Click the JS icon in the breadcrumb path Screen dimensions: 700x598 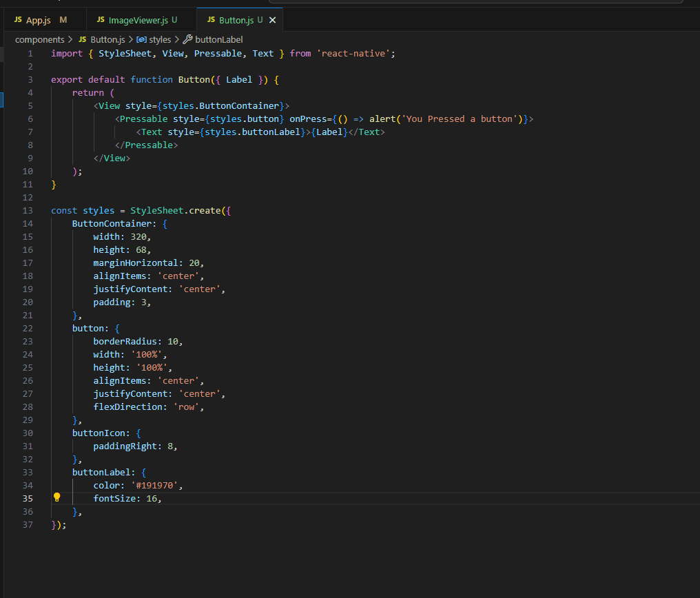tap(83, 40)
